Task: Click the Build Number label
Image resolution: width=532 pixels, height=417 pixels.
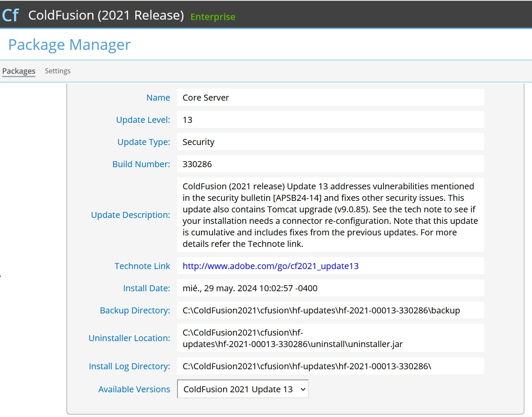Action: 141,164
